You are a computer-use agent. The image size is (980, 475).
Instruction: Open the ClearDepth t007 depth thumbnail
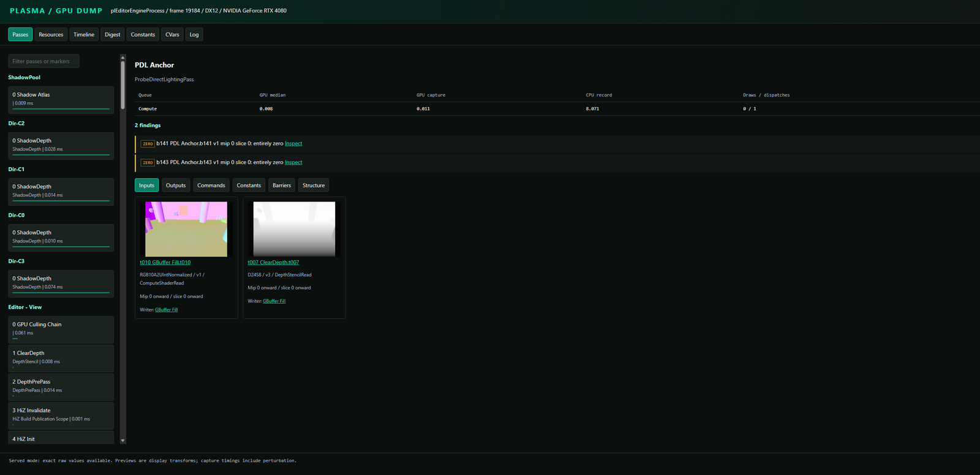[294, 229]
